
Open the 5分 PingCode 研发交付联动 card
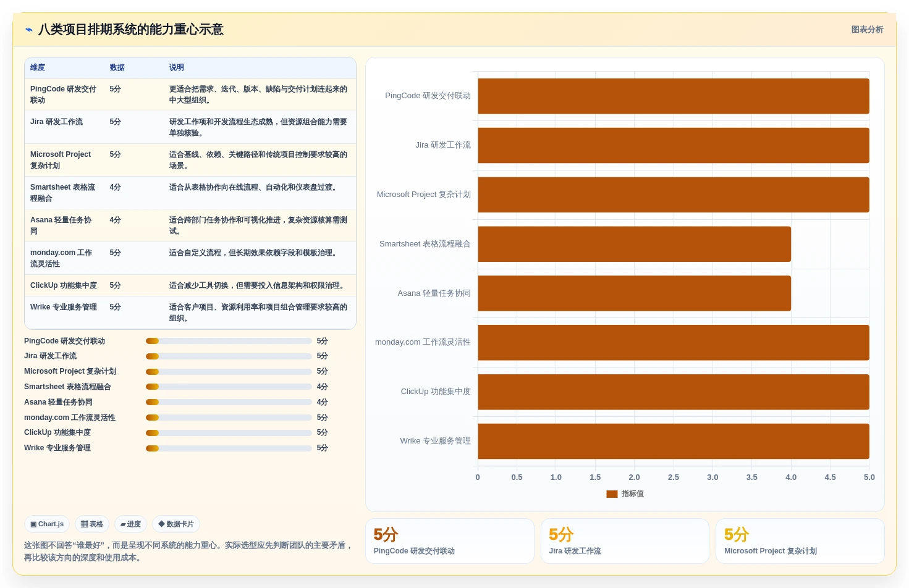[x=450, y=541]
